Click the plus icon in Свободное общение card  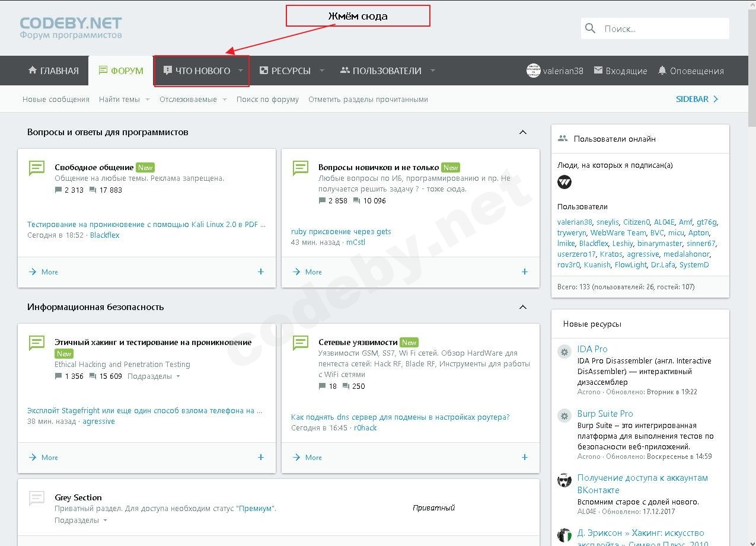(x=261, y=272)
